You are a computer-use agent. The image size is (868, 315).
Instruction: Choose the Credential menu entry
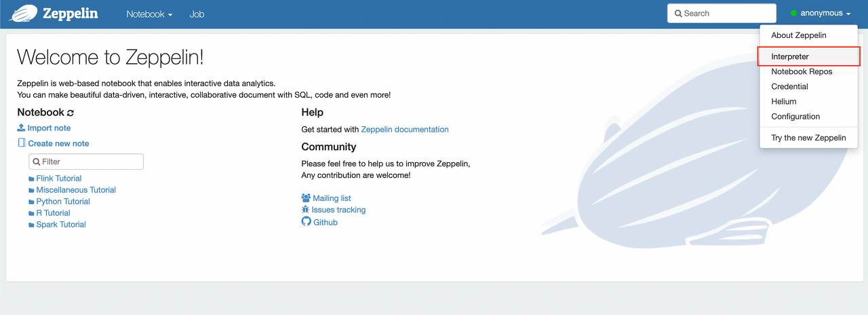[808, 86]
